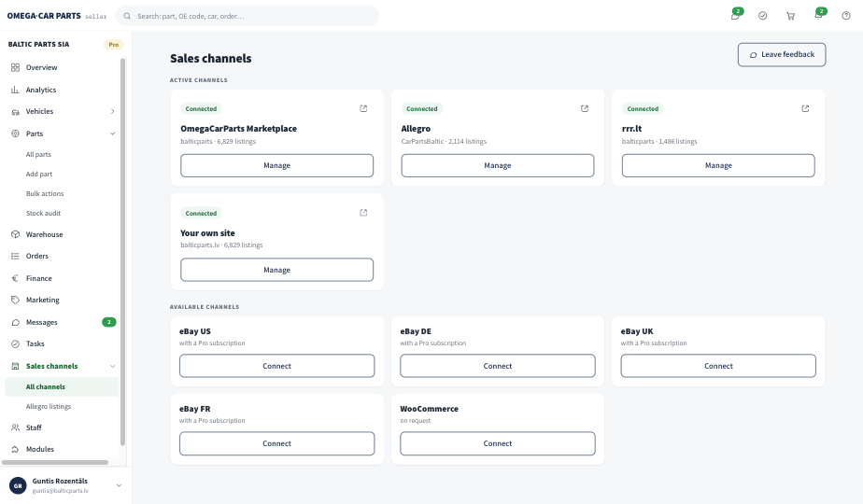Click the Sales channels store icon
This screenshot has height=504, width=863.
15,366
